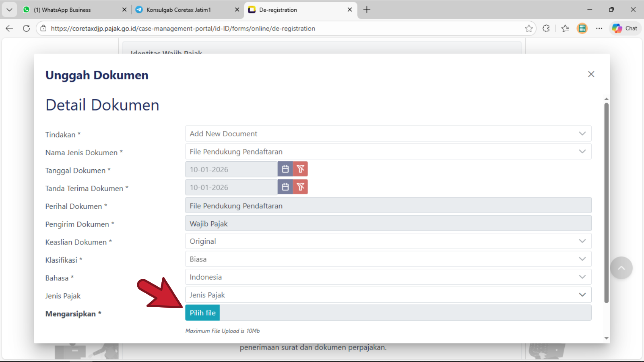Click the Perihal Dokumen text field

tap(388, 206)
